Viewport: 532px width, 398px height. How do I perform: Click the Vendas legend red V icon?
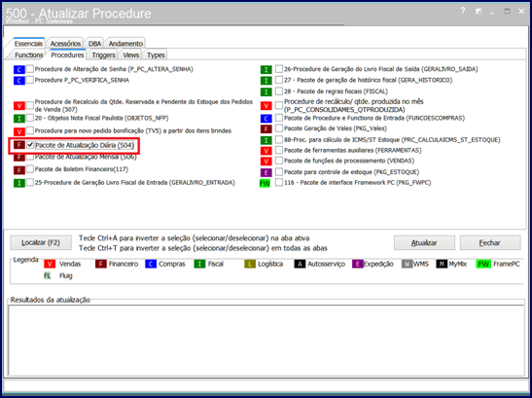coord(50,264)
